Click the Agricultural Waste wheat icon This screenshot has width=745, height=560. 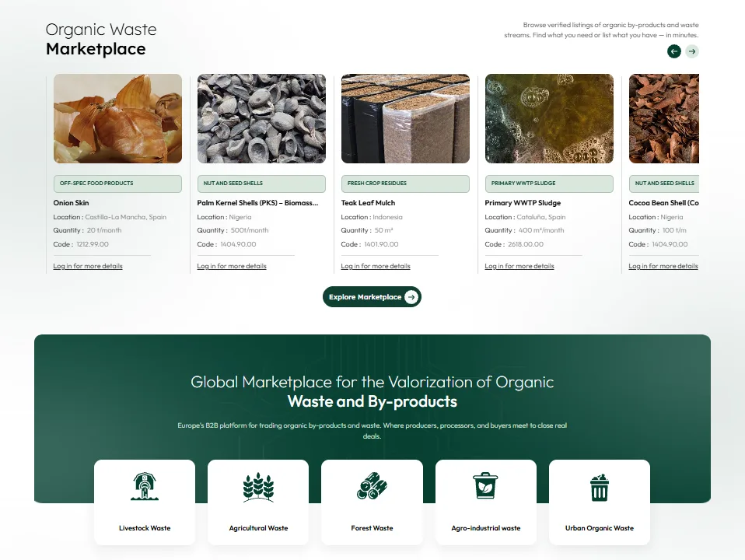point(258,487)
